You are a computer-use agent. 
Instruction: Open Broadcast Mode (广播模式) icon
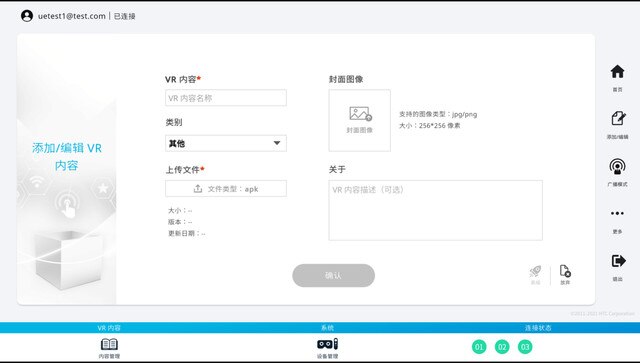[617, 166]
